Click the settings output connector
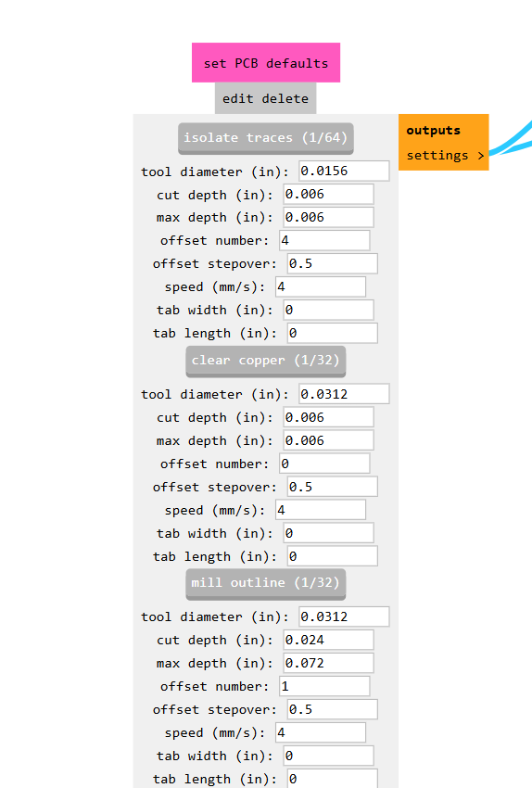Image resolution: width=532 pixels, height=788 pixels. tap(444, 156)
